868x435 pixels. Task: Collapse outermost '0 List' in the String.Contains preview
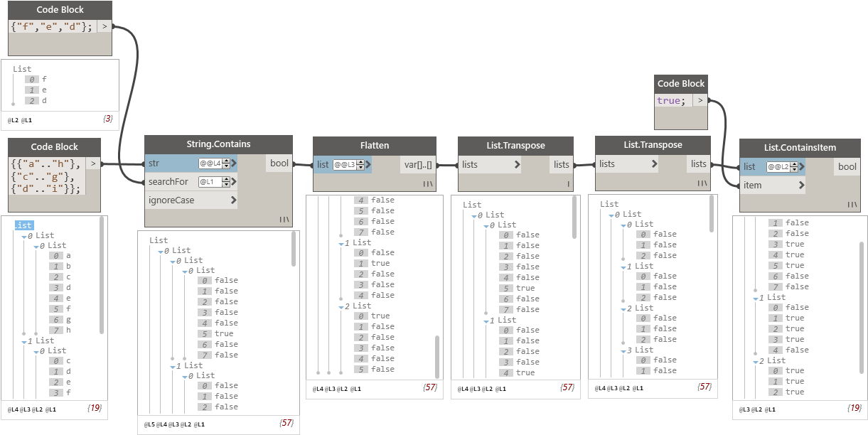tap(159, 251)
